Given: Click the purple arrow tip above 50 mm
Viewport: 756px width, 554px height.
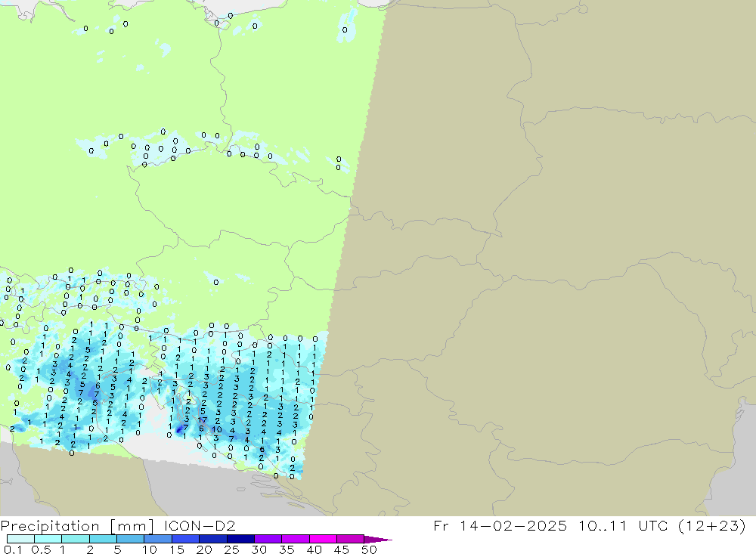Looking at the screenshot, I should [x=378, y=540].
